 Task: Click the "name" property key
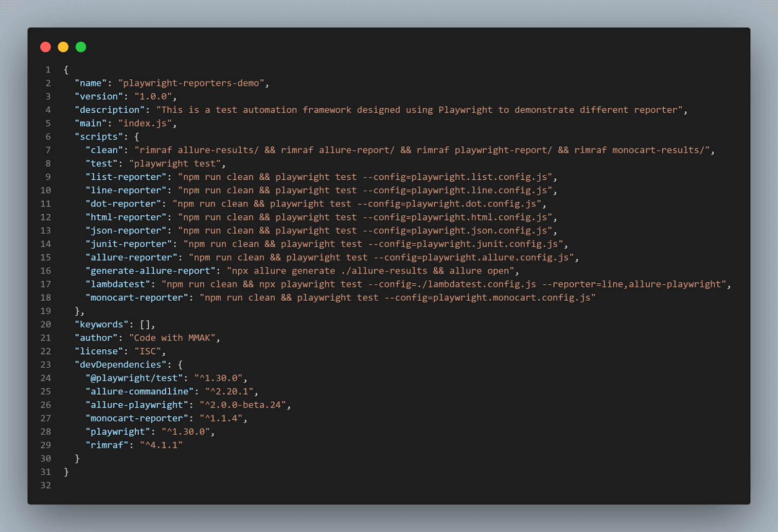[x=90, y=83]
